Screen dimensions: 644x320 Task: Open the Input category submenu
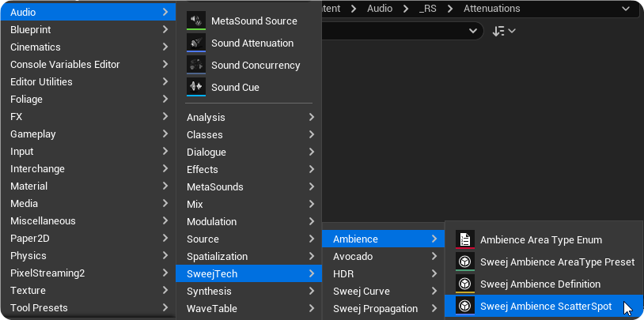pyautogui.click(x=89, y=152)
